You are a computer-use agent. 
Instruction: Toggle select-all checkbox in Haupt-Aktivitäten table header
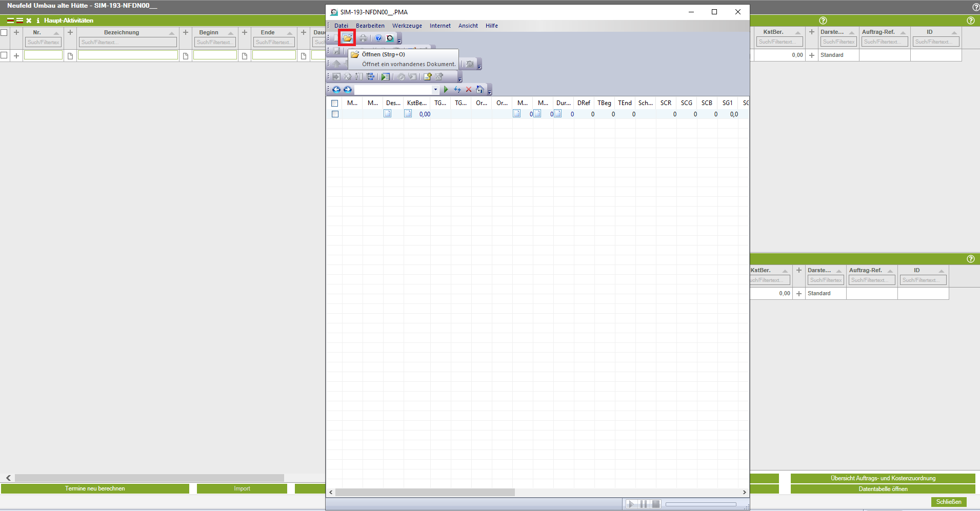(x=4, y=32)
